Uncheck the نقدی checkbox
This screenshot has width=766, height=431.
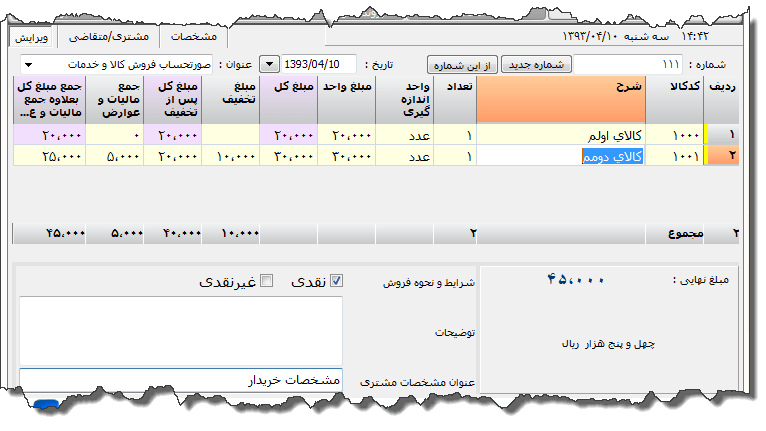coord(336,282)
